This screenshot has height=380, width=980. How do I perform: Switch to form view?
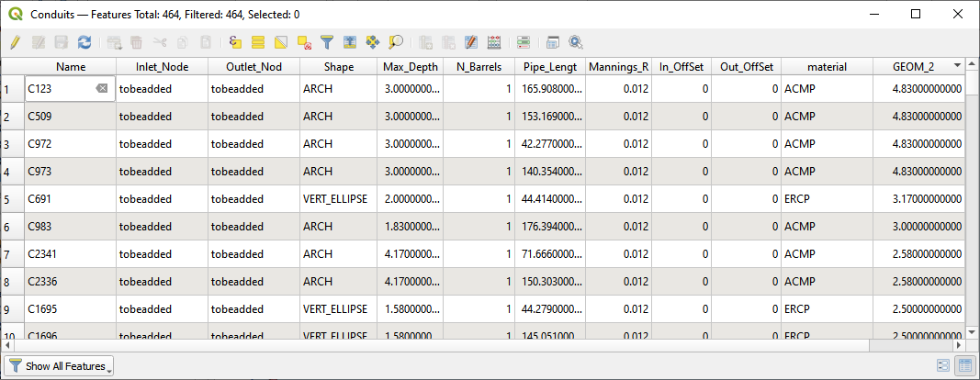pos(943,366)
